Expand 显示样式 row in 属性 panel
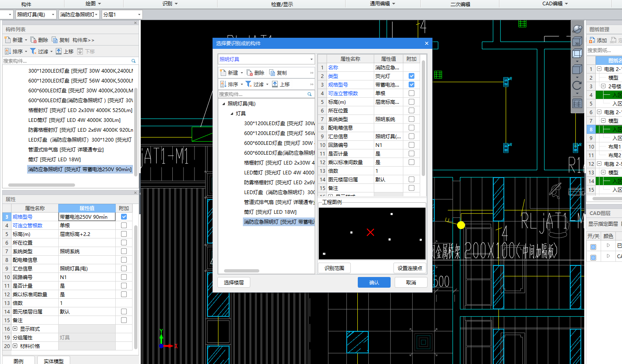Screen dimensions: 622x364 15,329
